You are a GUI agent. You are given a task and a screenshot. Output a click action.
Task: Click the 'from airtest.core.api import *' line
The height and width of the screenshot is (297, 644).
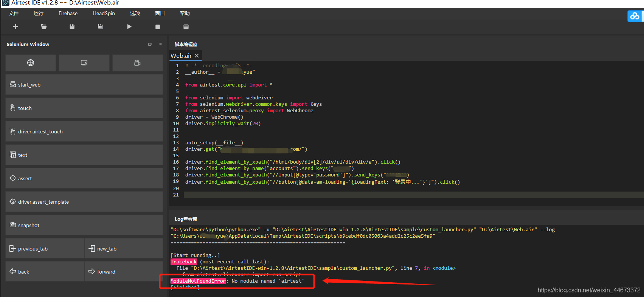[x=229, y=85]
